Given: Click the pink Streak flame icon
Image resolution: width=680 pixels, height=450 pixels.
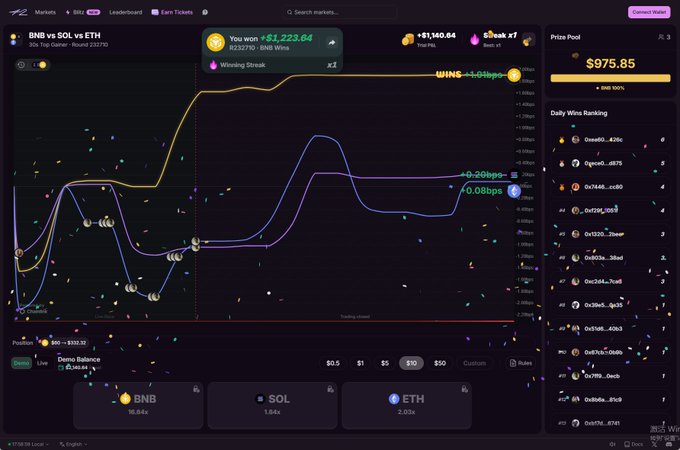Looking at the screenshot, I should point(475,39).
